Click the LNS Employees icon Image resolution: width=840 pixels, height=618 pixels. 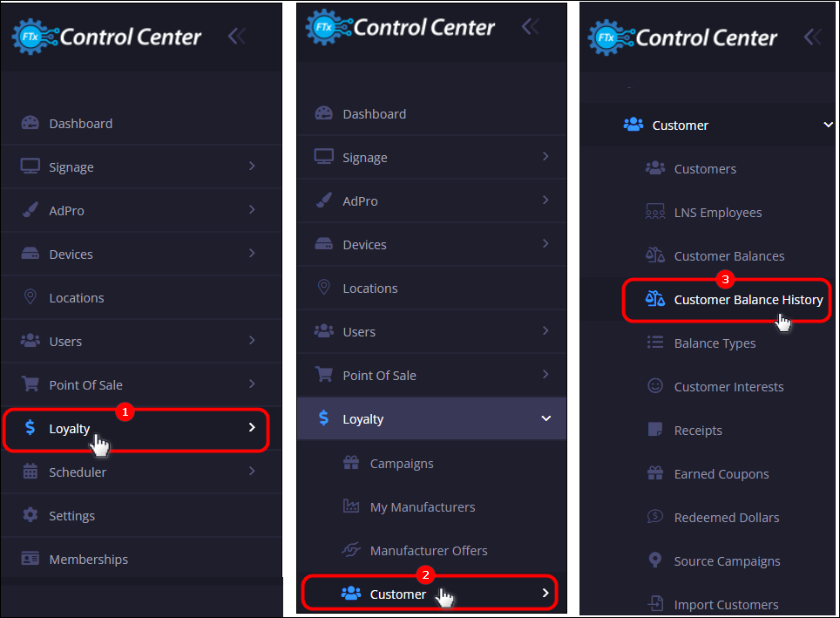coord(654,212)
